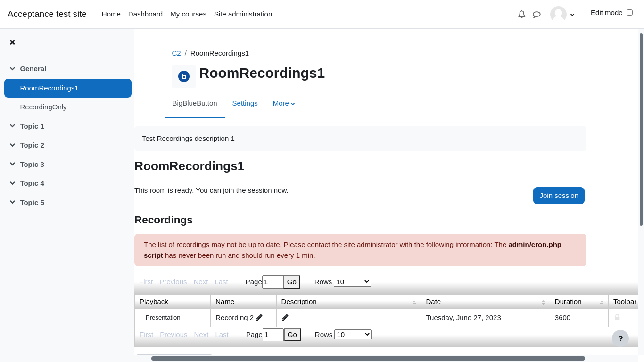
Task: Toggle the Edit mode checkbox
Action: [629, 13]
